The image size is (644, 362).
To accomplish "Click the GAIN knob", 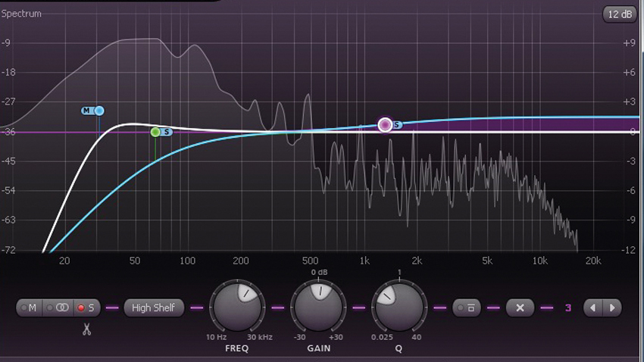I will coord(318,307).
